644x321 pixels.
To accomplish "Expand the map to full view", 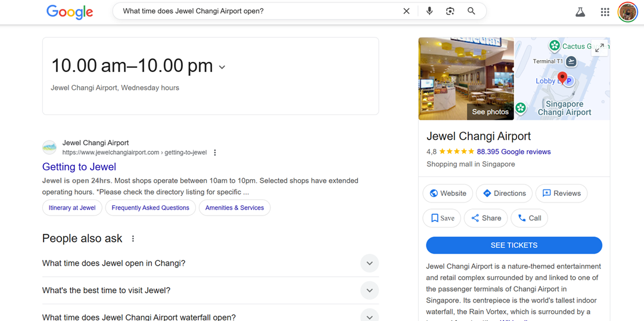I will tap(599, 48).
